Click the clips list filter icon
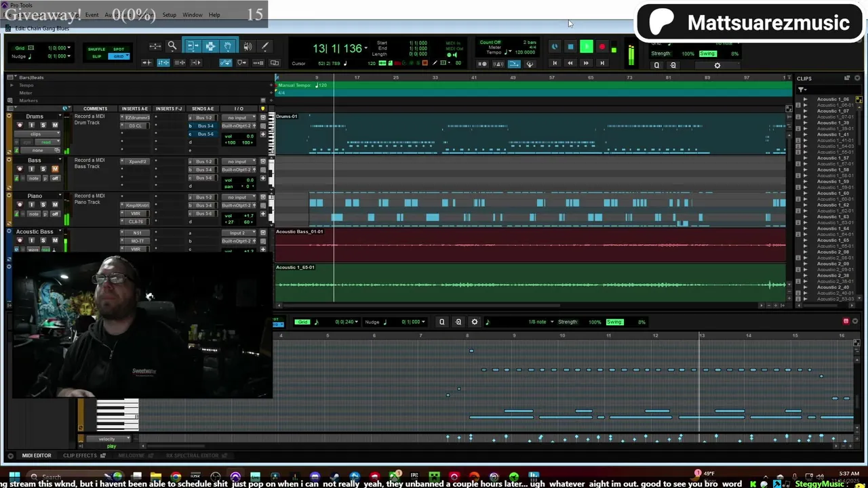The width and height of the screenshot is (868, 488). (x=802, y=89)
